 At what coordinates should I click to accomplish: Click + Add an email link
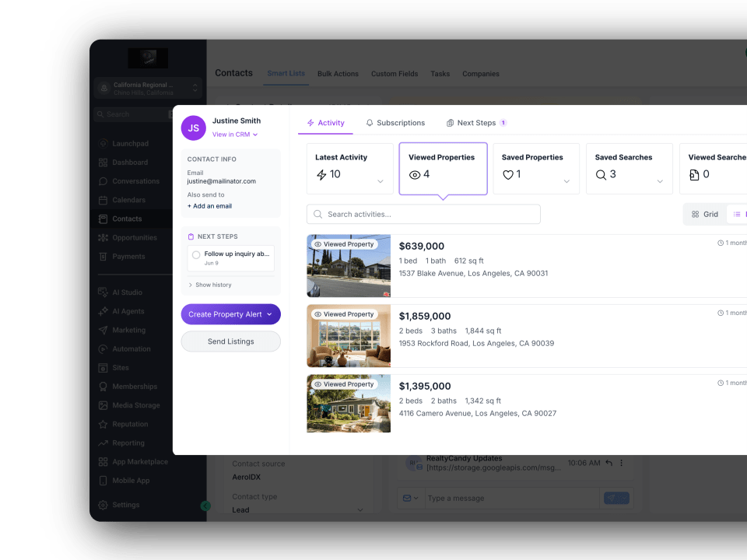[x=209, y=206]
